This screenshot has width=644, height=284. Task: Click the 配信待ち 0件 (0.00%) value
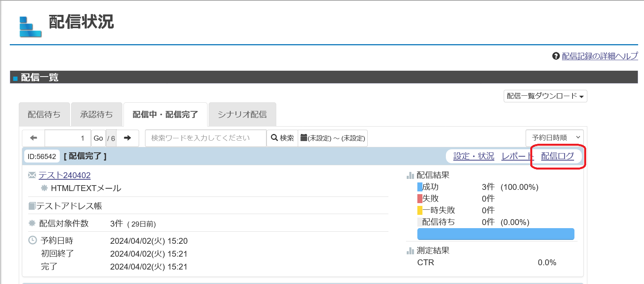pyautogui.click(x=505, y=222)
